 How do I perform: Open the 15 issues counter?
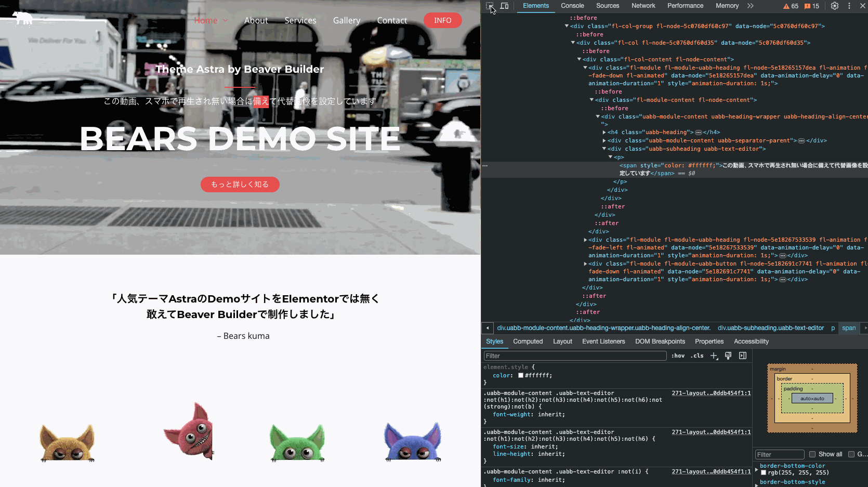(x=811, y=6)
